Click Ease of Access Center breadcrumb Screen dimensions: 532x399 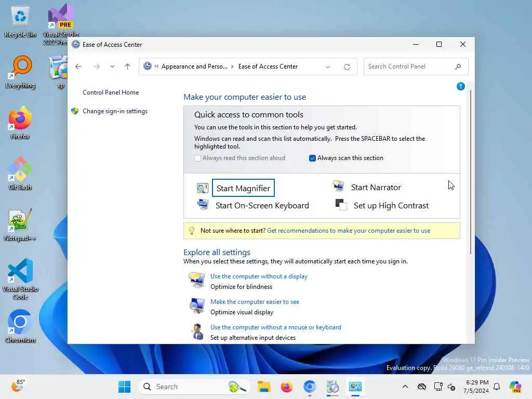[x=268, y=66]
